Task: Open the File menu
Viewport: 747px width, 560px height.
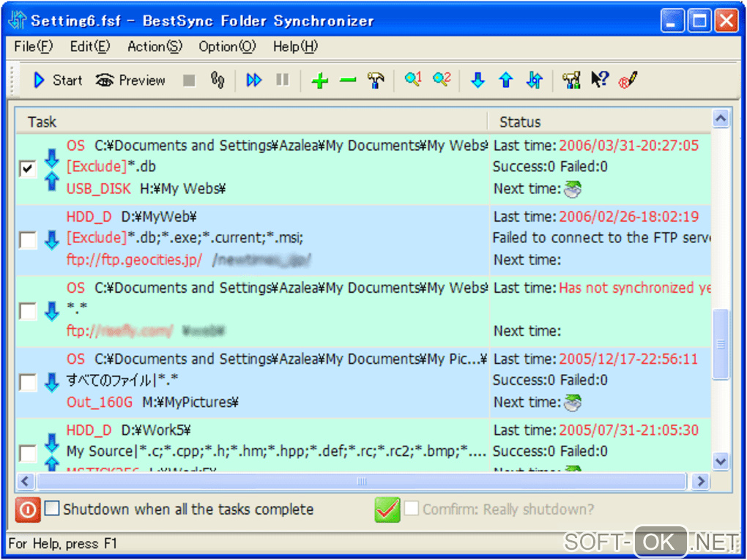Action: pyautogui.click(x=34, y=47)
